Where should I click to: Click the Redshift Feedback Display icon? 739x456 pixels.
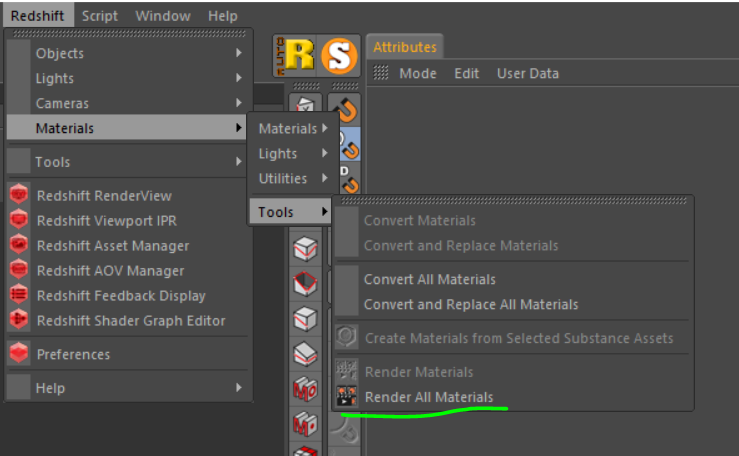[19, 294]
